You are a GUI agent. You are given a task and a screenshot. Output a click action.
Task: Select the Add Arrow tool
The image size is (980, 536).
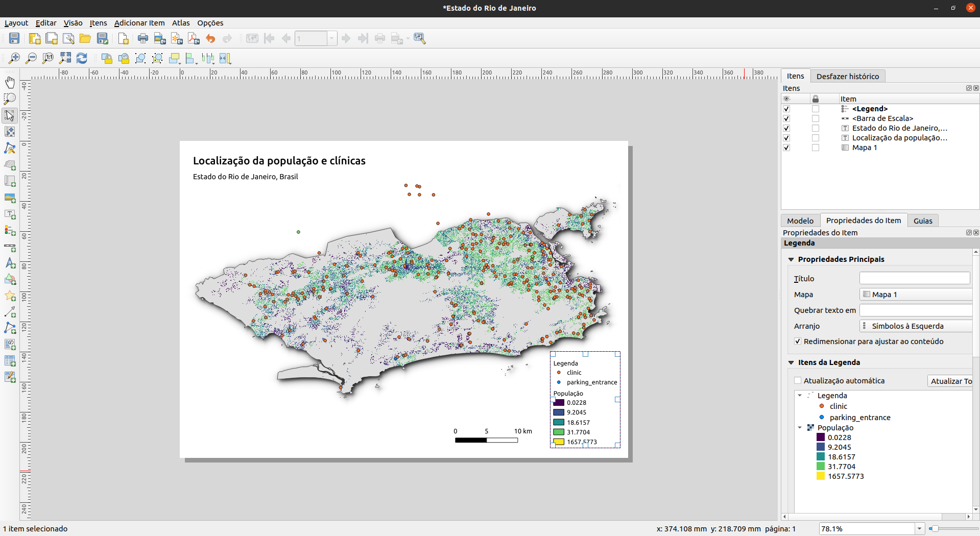coord(10,311)
